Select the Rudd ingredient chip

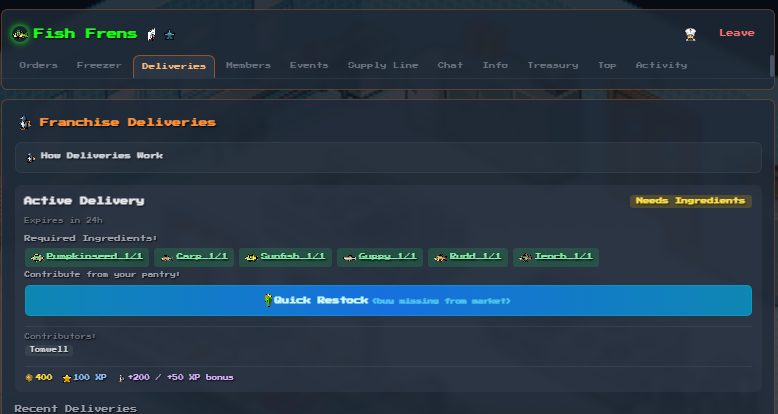point(467,257)
